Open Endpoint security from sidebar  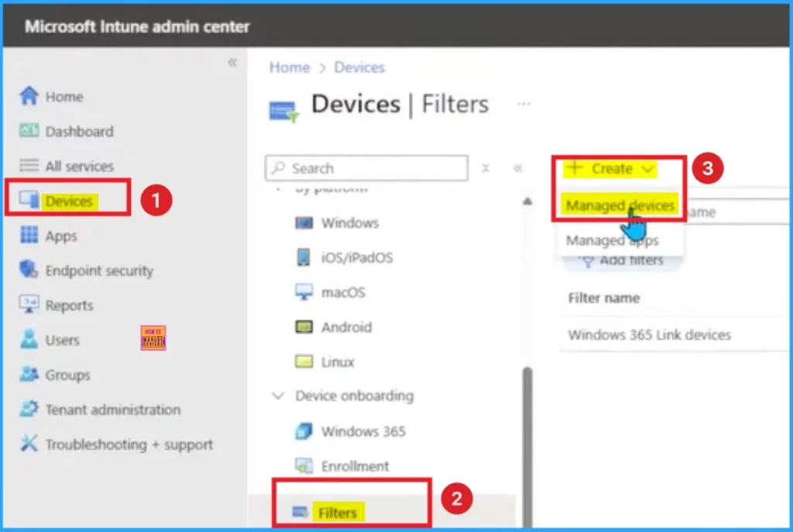coord(99,270)
